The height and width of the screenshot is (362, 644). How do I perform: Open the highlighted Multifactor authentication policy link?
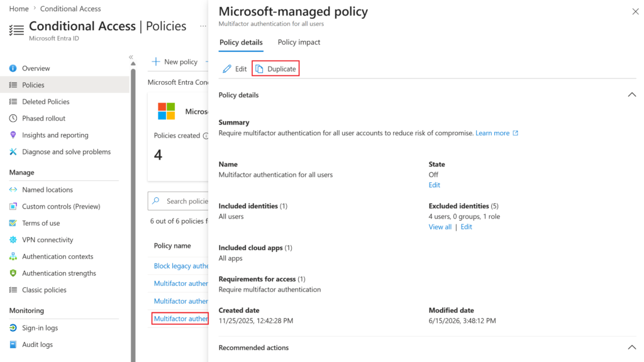(x=180, y=319)
